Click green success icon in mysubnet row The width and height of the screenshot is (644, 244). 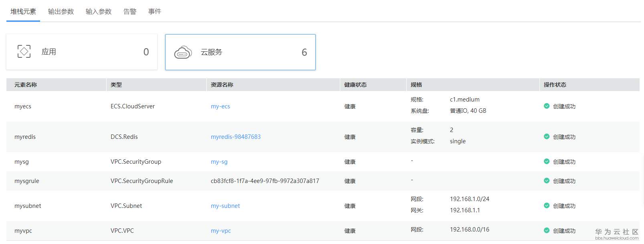[547, 205]
